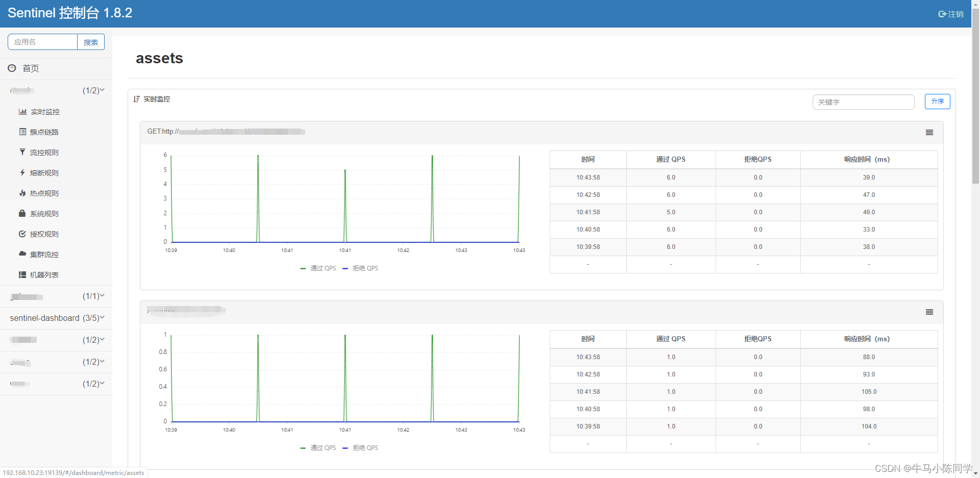Open 流控规则 menu item
Image resolution: width=980 pixels, height=478 pixels.
point(44,153)
